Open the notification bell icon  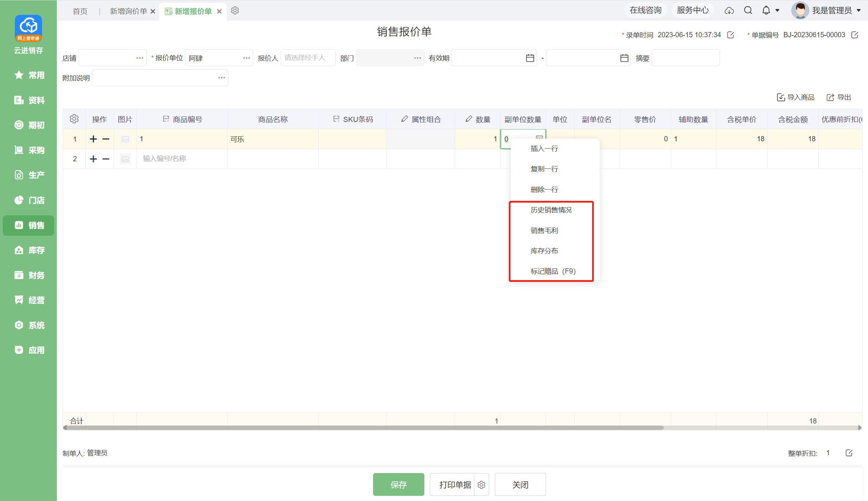tap(766, 11)
